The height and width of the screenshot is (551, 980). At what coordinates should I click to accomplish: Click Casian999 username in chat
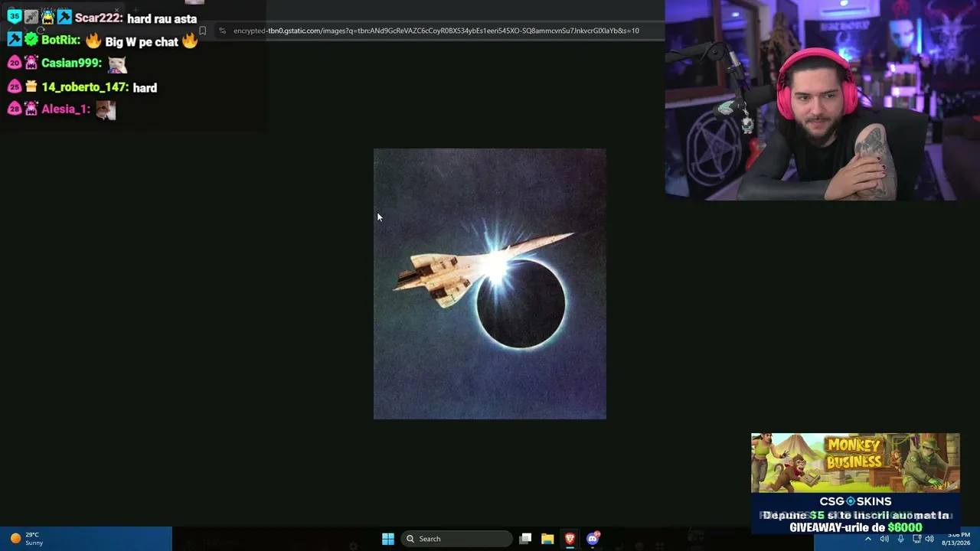click(x=71, y=63)
